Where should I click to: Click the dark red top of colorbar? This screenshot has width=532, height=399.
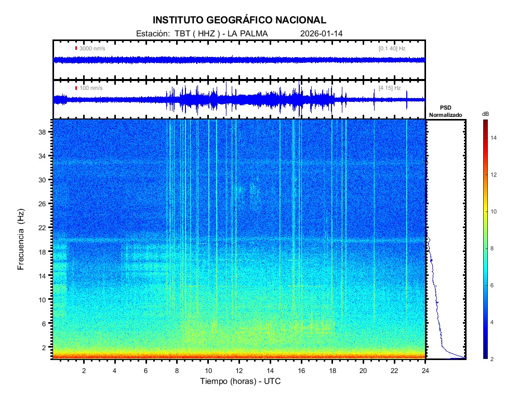point(485,122)
